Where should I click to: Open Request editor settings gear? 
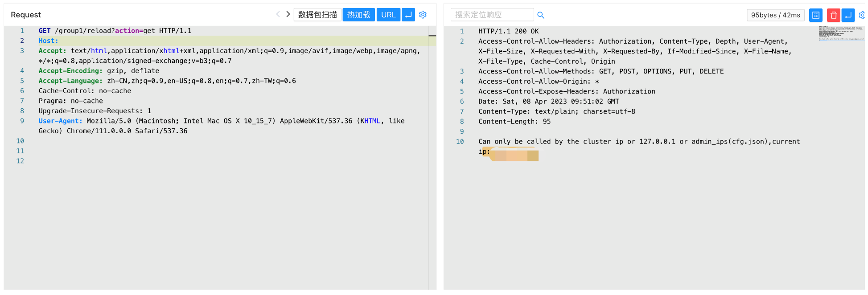click(x=423, y=15)
